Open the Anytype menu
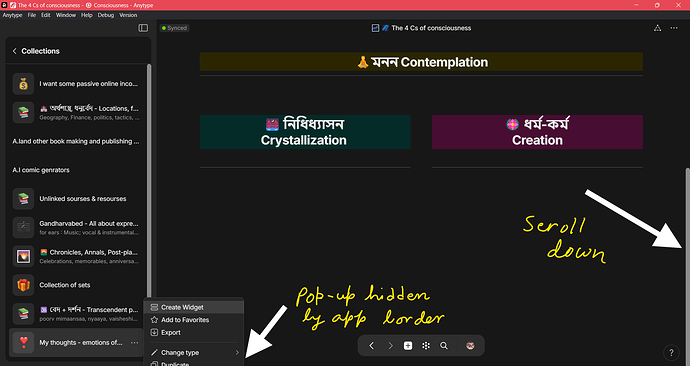 coord(12,15)
